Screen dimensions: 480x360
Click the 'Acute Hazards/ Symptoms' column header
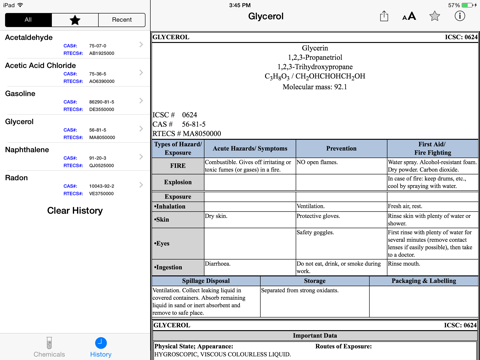click(250, 148)
